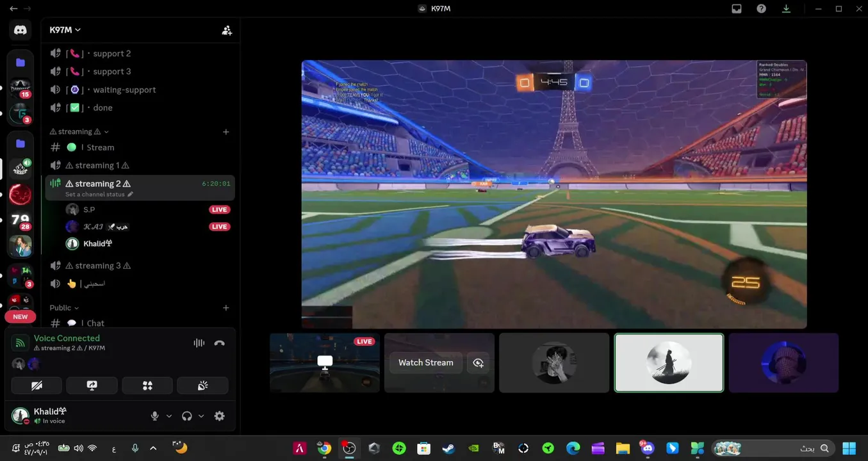Turn on camera in voice panel

[x=37, y=385]
